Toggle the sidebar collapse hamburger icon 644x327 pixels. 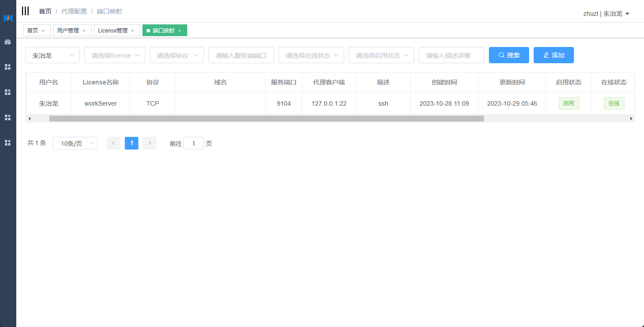[25, 11]
